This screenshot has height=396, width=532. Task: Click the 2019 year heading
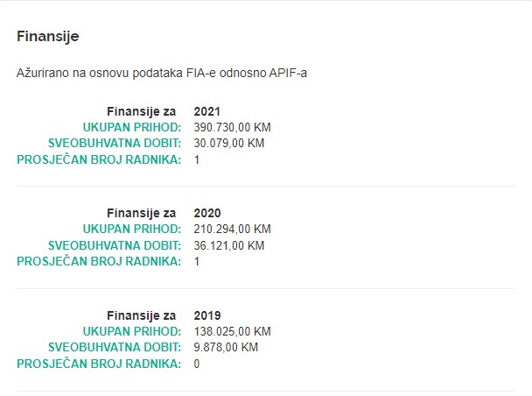click(207, 315)
